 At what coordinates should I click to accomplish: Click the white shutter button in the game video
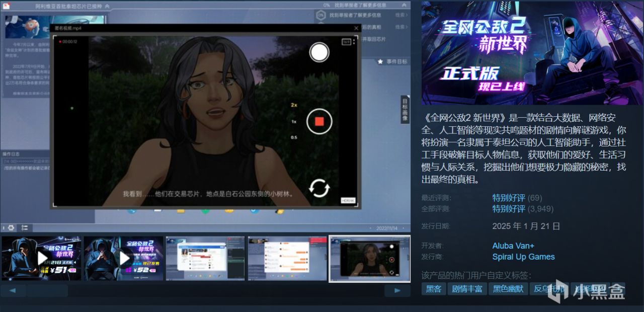319,52
